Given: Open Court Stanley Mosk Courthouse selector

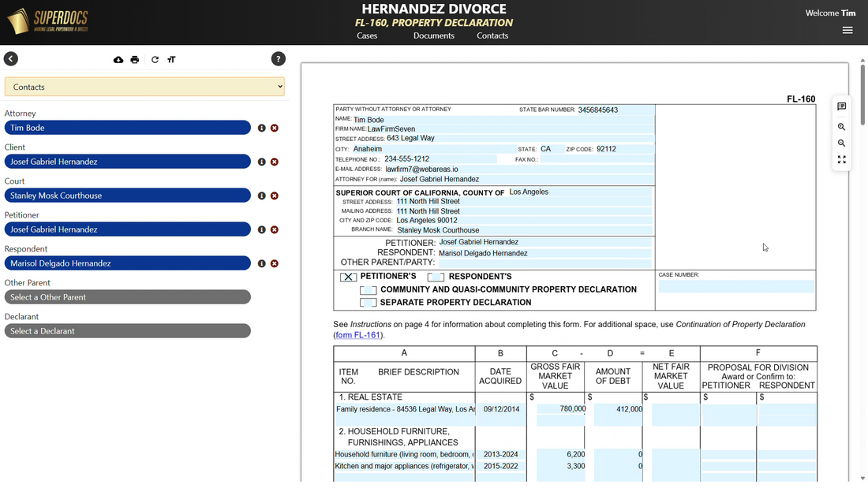Looking at the screenshot, I should point(127,196).
